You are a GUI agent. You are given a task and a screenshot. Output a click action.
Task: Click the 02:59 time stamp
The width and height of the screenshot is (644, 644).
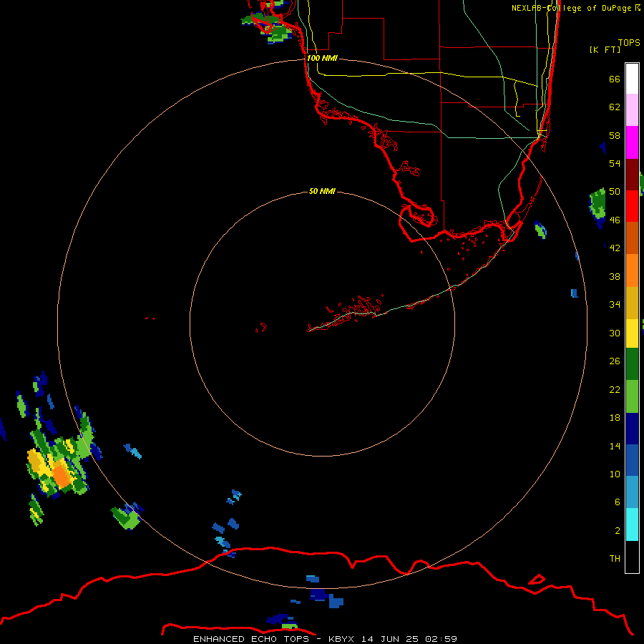click(441, 639)
